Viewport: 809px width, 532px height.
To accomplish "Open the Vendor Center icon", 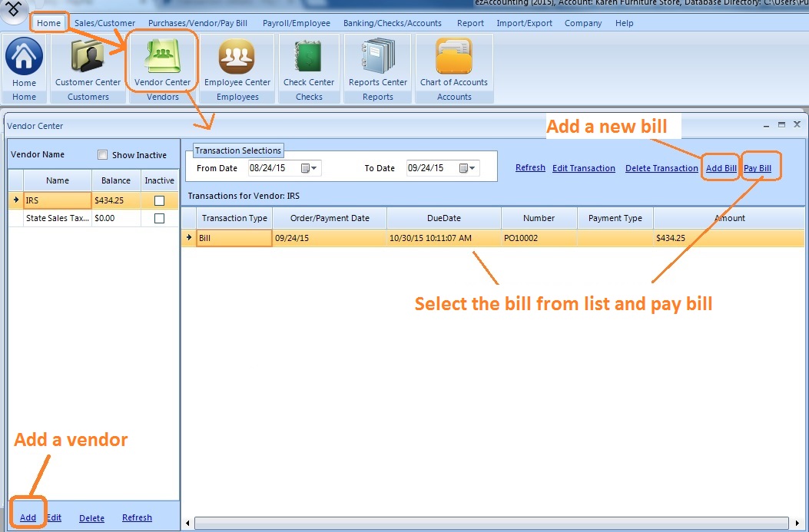I will [x=162, y=61].
